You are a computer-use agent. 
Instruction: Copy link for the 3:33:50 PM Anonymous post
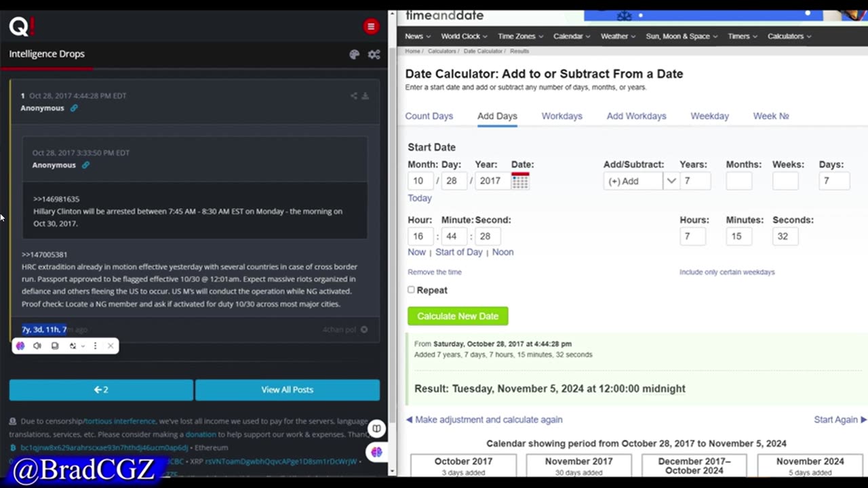[x=85, y=165]
